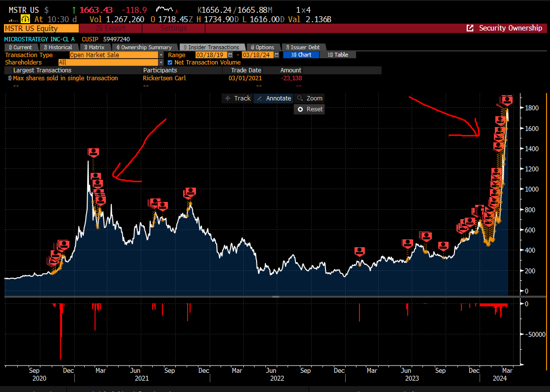Select insider marker above the February 2021 peak
The width and height of the screenshot is (550, 392).
tap(93, 152)
